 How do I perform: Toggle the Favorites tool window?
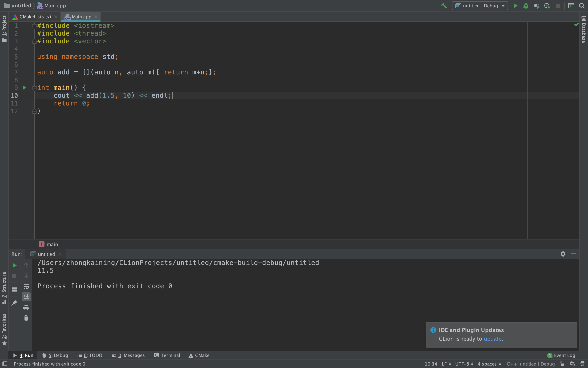(4, 330)
